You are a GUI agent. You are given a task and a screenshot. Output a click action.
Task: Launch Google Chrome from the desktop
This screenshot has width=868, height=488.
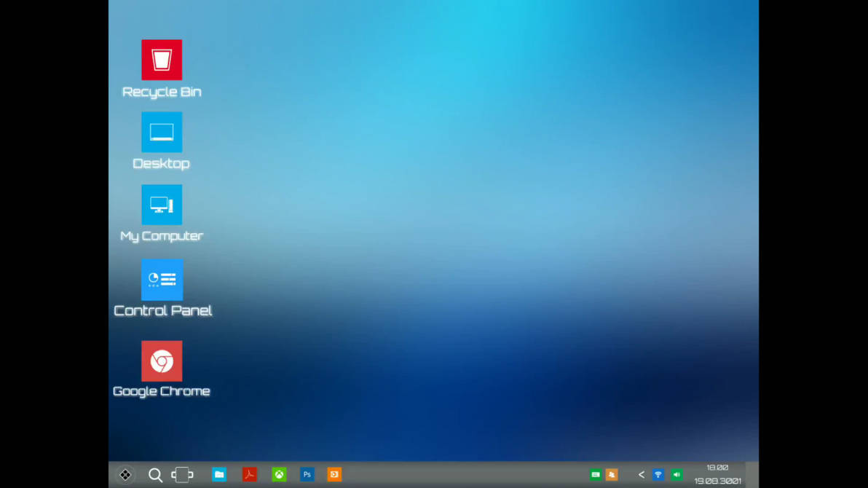(x=162, y=361)
